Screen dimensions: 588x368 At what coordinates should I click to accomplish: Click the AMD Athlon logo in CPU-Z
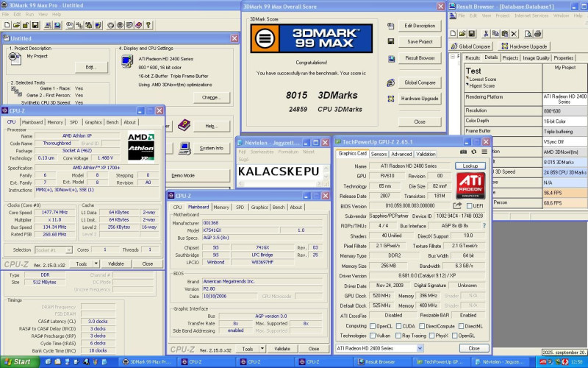click(x=140, y=147)
